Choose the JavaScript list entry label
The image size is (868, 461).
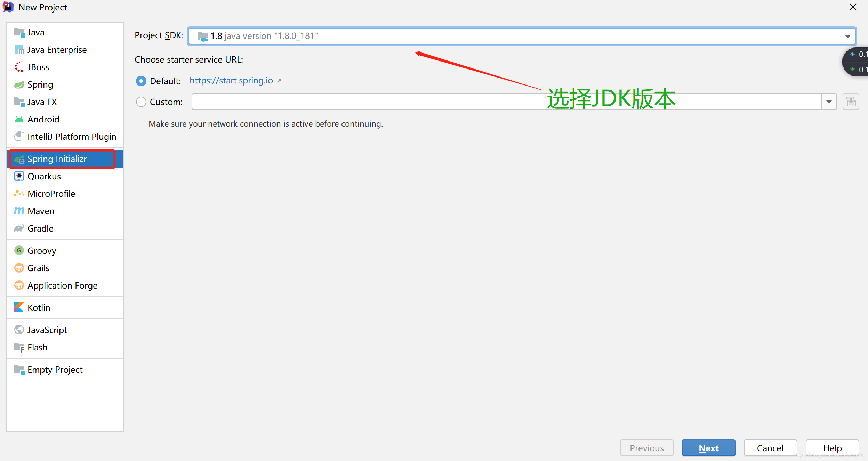tap(47, 330)
